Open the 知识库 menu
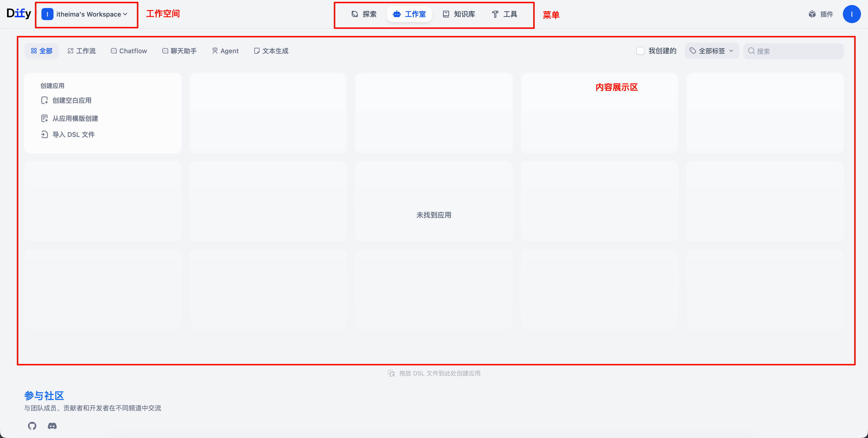This screenshot has height=438, width=868. pyautogui.click(x=459, y=14)
